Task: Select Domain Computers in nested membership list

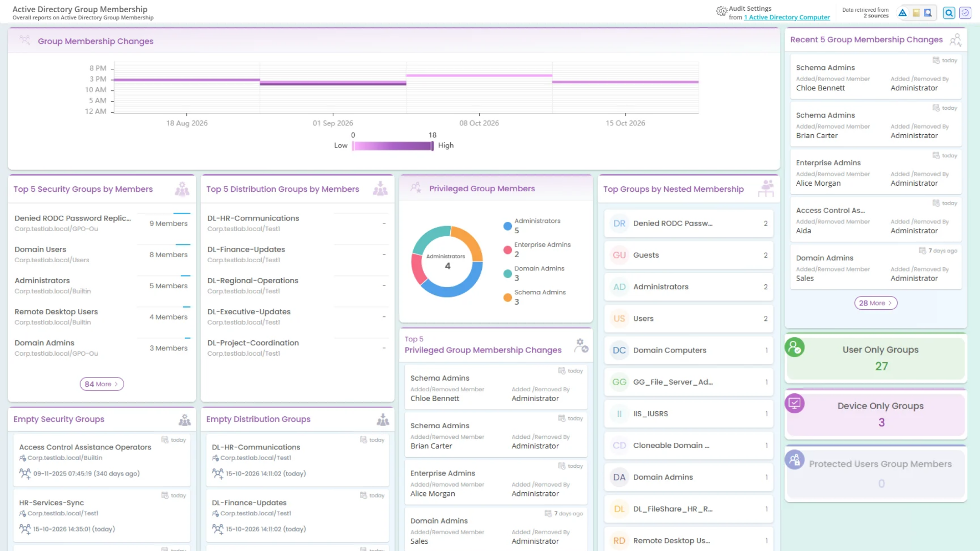Action: pos(689,350)
